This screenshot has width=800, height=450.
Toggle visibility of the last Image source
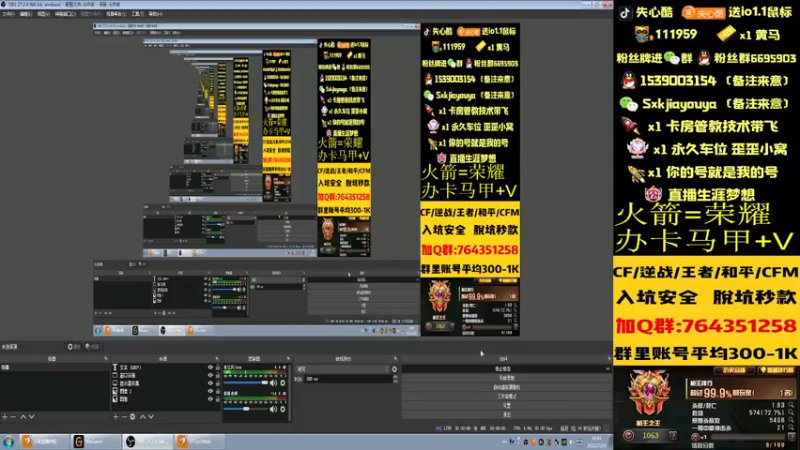(210, 399)
